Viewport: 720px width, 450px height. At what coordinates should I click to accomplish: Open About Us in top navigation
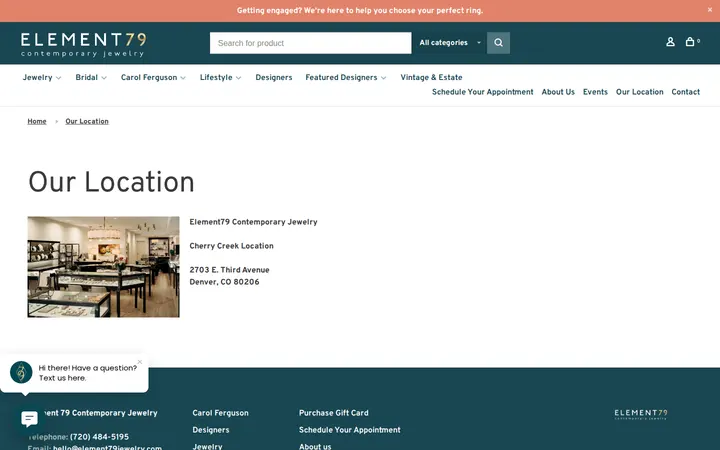(558, 92)
